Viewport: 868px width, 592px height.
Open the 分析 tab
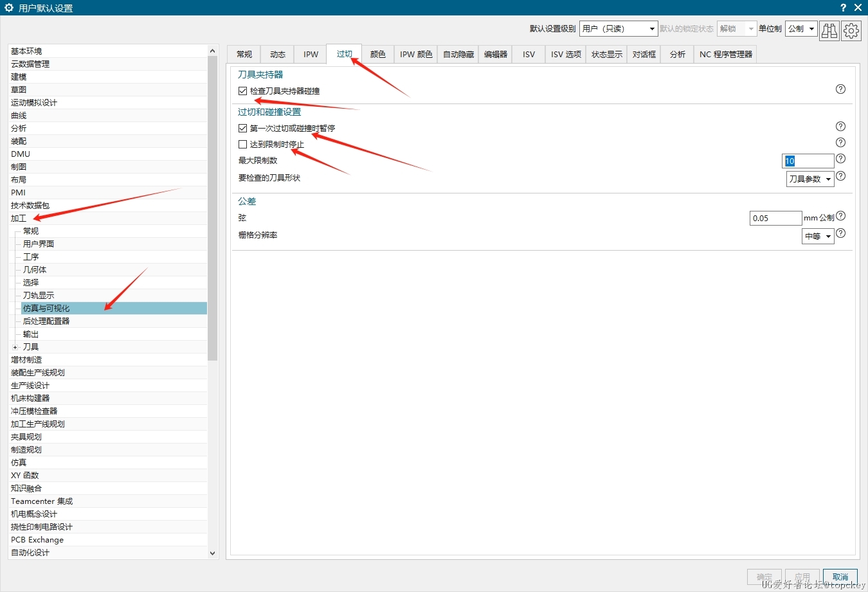(678, 55)
